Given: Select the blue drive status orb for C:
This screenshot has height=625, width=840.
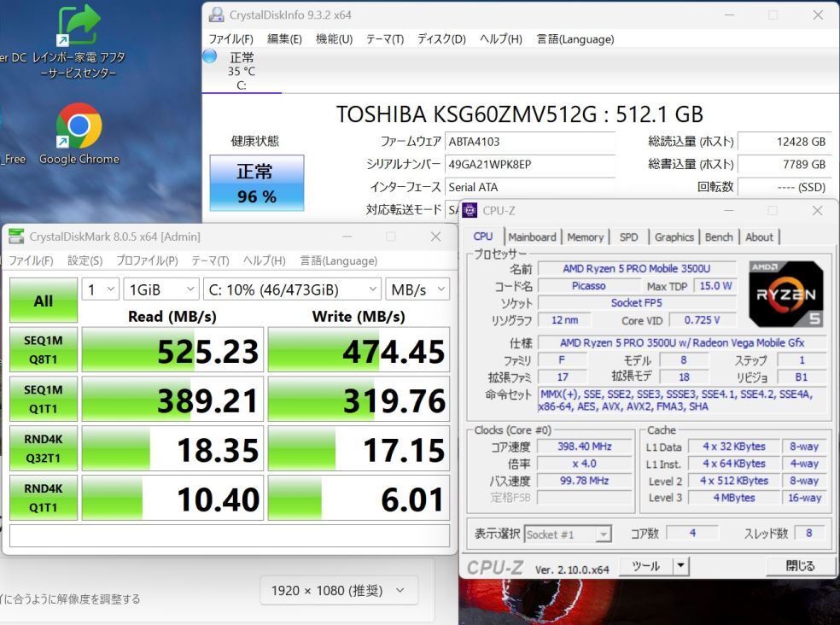Looking at the screenshot, I should point(209,55).
